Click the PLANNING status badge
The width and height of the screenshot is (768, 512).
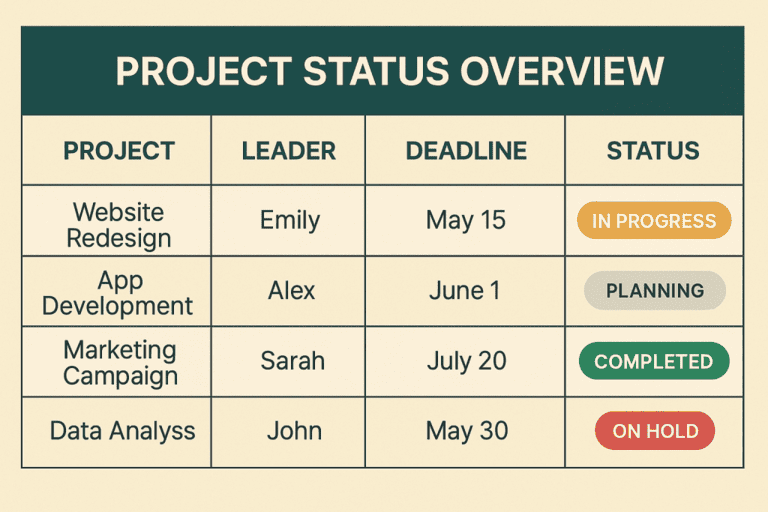point(655,291)
